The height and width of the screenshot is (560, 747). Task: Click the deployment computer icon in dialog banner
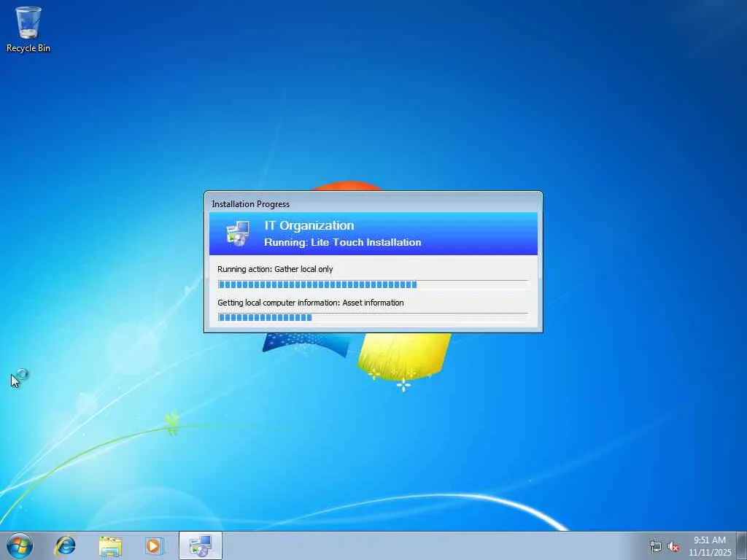[x=237, y=233]
